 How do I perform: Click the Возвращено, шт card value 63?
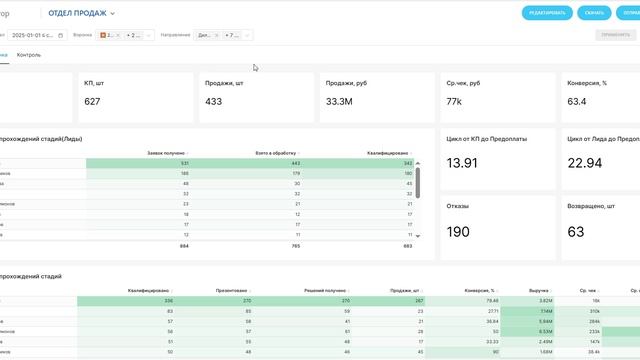point(576,232)
